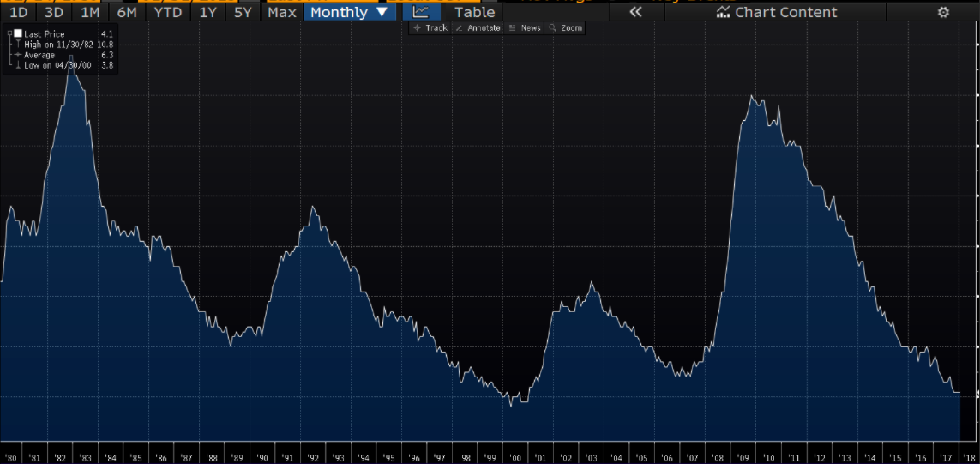This screenshot has height=464, width=980.
Task: Open the Chart Content panel
Action: coord(777,12)
